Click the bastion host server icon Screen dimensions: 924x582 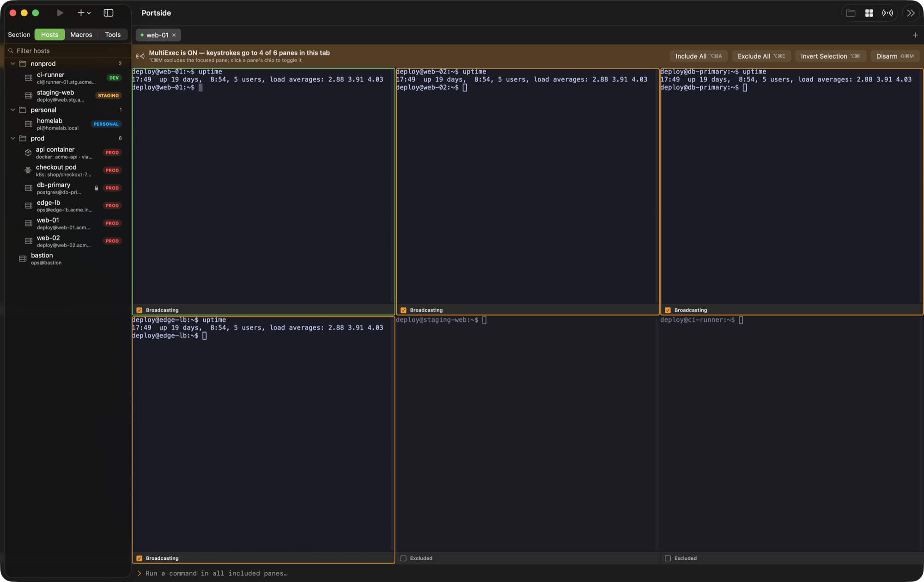point(23,259)
